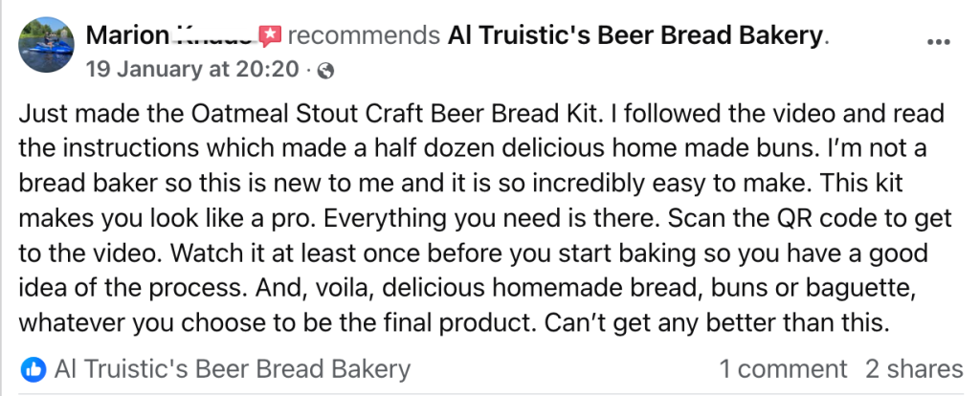Open Al Truistic's Beer Bread Bakery page in header
Screen dimensions: 980x396
635,36
